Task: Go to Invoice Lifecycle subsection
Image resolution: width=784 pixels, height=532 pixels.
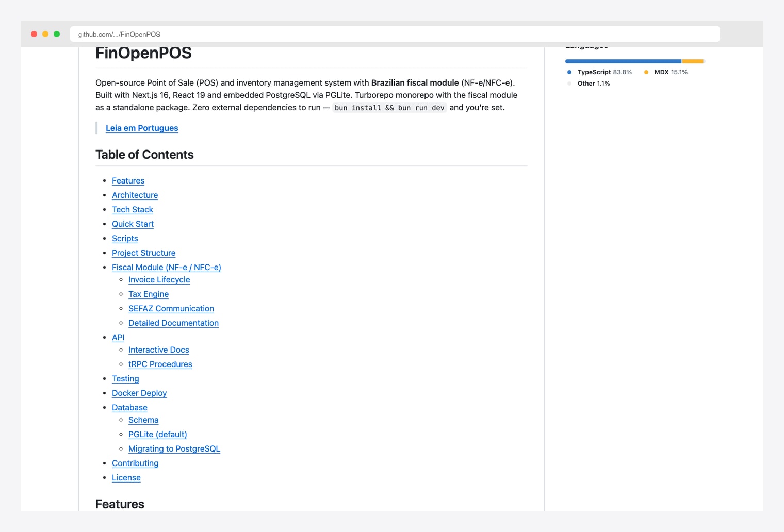Action: coord(159,279)
